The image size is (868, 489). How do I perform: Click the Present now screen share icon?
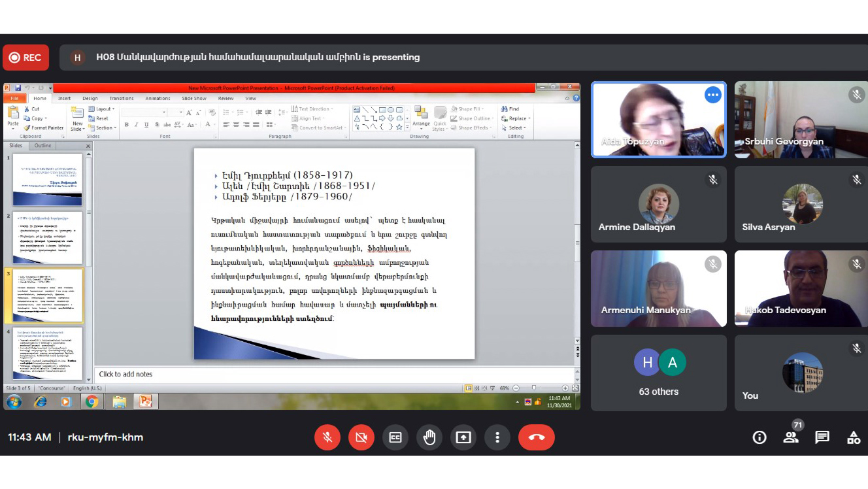(463, 437)
